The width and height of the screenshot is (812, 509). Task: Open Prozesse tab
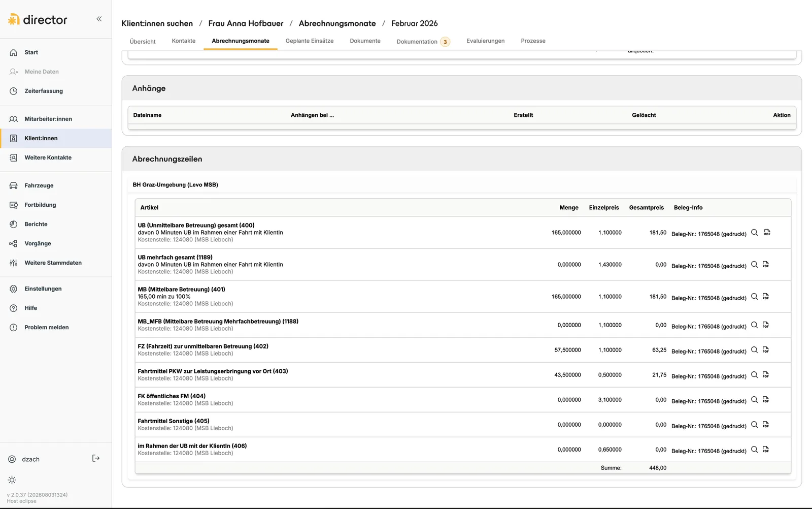(533, 41)
